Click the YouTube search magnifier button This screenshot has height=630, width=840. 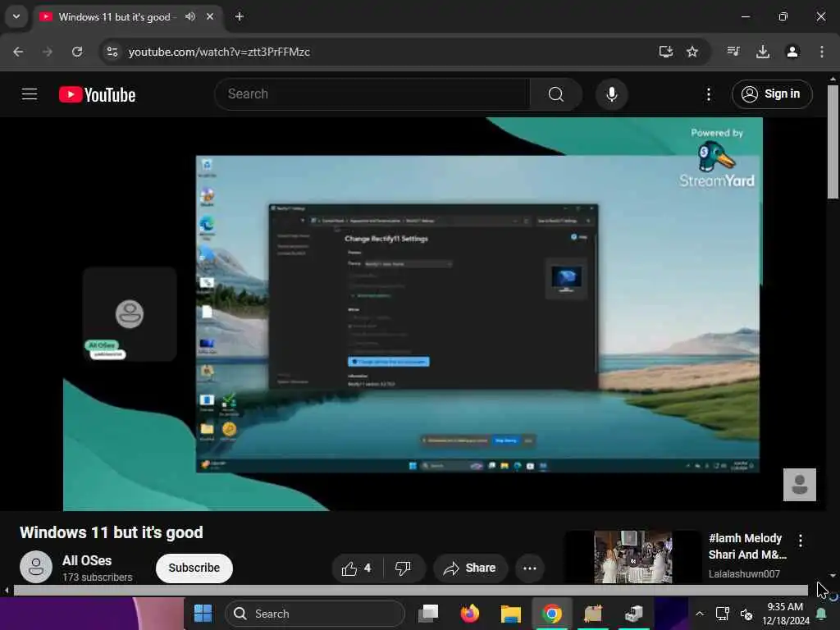[556, 94]
